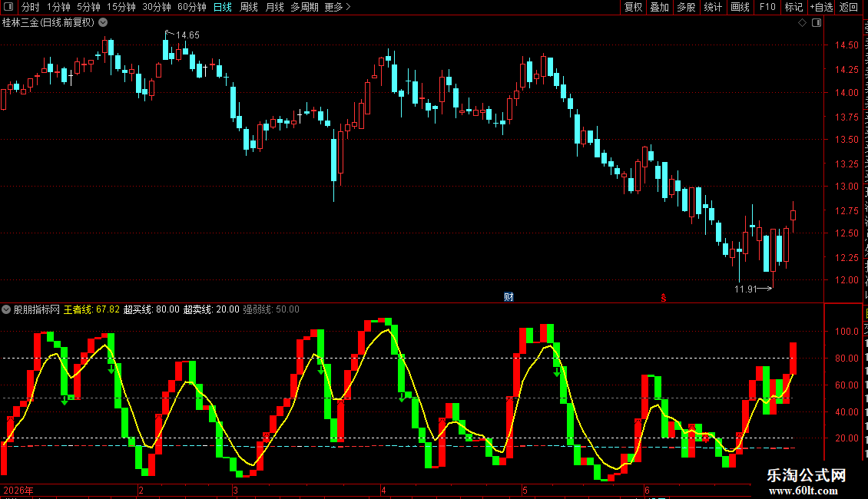Open dropdown next to 桂林三金 chart title

[103, 23]
